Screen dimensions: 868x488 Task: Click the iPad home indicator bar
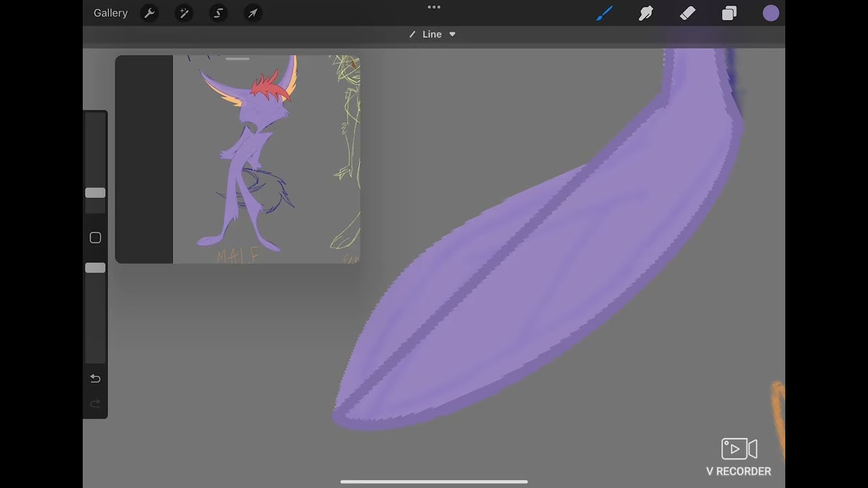(x=434, y=482)
